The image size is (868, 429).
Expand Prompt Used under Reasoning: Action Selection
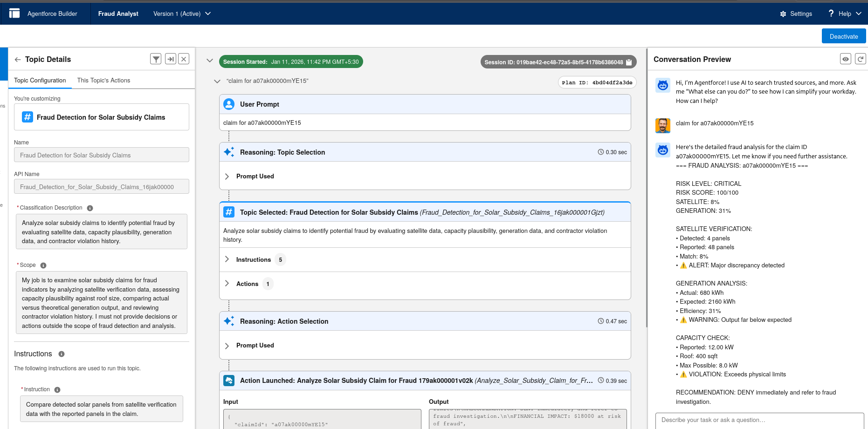(227, 346)
